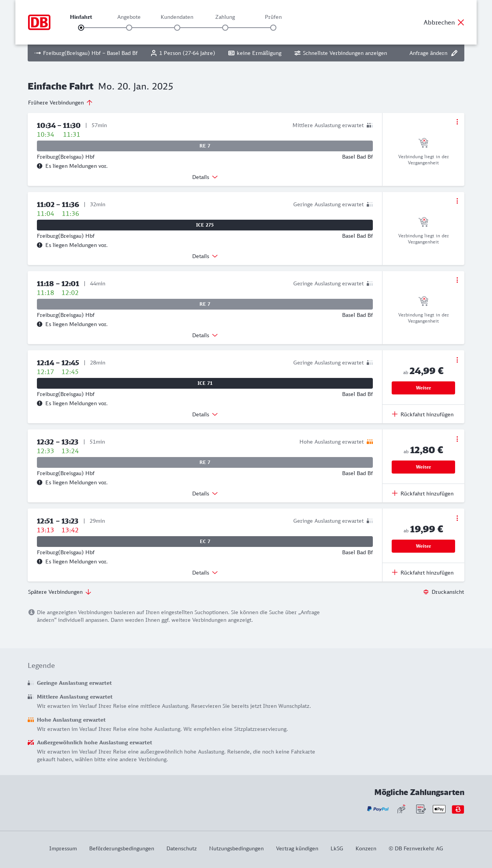Select the Angebote step in progress bar
The image size is (492, 868).
coord(129,28)
